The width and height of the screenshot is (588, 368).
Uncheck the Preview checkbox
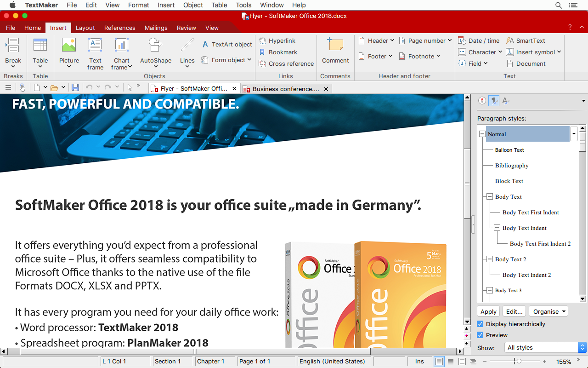pyautogui.click(x=480, y=335)
